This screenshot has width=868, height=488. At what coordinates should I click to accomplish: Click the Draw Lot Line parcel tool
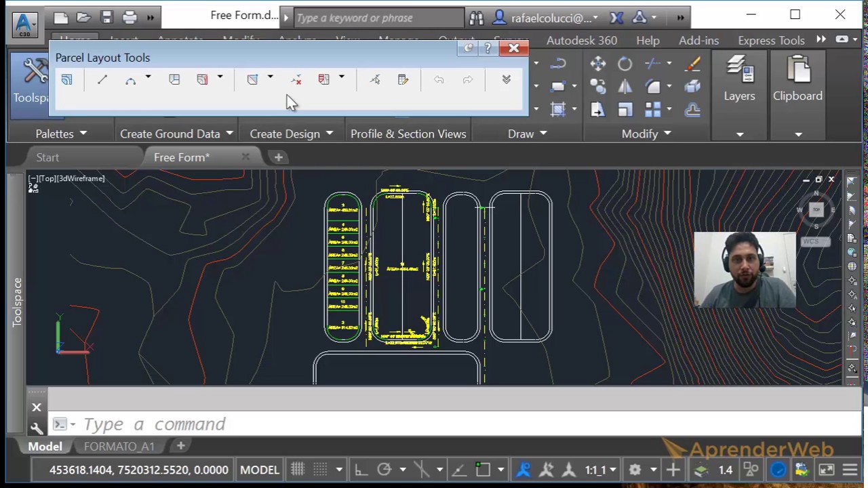tap(174, 80)
